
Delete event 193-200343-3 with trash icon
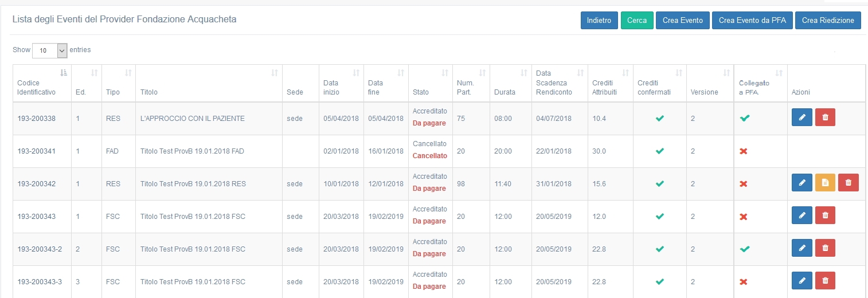click(825, 280)
